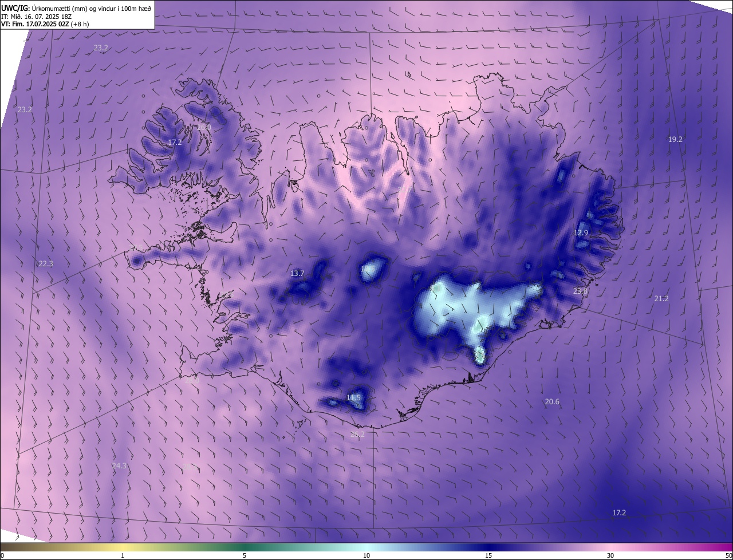Image resolution: width=733 pixels, height=560 pixels.
Task: Click the 11.5 value label
Action: (x=354, y=397)
